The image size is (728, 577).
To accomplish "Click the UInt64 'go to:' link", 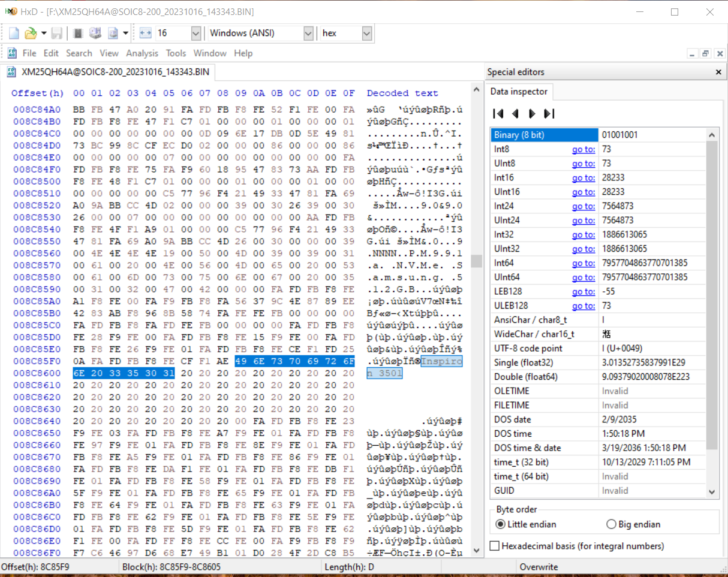I will point(583,277).
